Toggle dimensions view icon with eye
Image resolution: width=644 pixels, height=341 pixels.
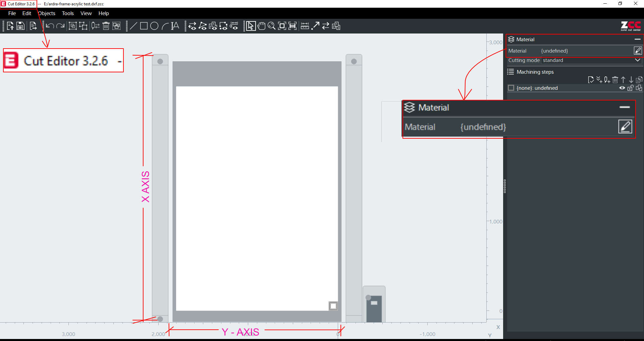pyautogui.click(x=234, y=26)
